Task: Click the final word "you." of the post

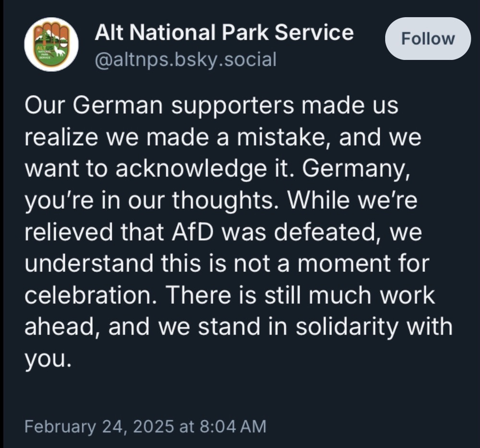Action: tap(48, 359)
